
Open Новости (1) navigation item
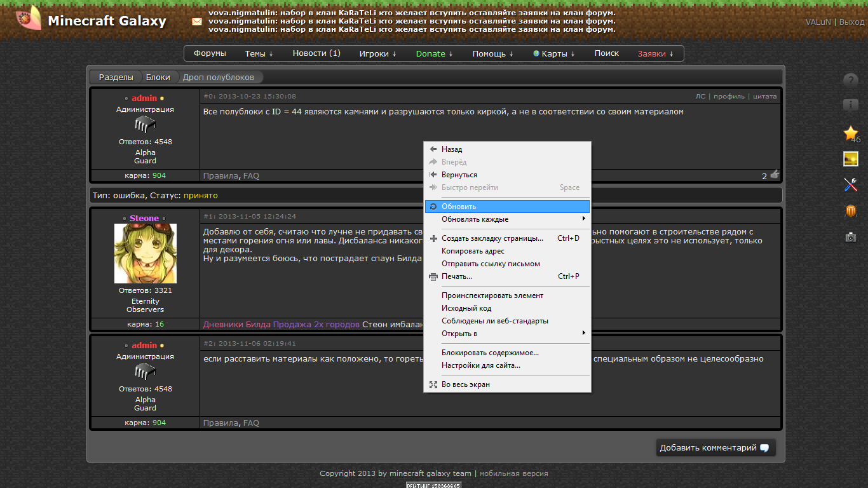point(316,53)
